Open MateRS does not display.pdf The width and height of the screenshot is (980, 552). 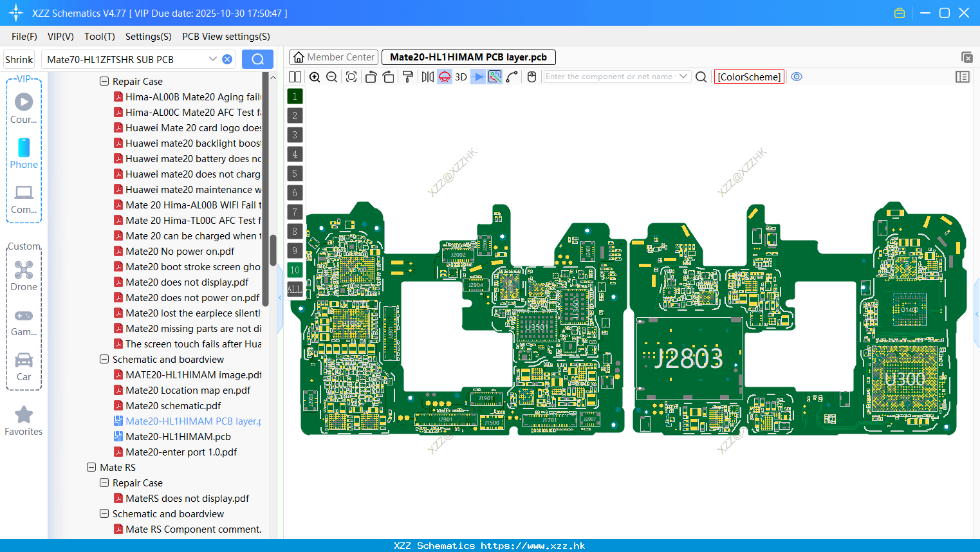click(187, 499)
